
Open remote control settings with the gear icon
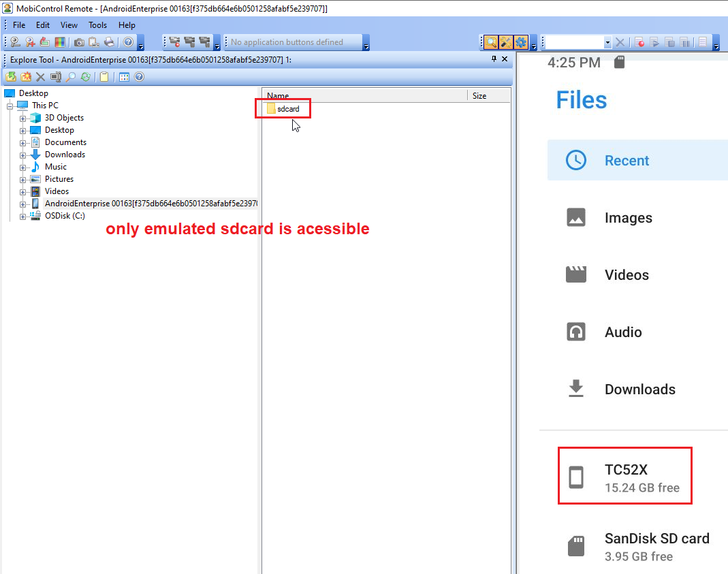pyautogui.click(x=520, y=42)
